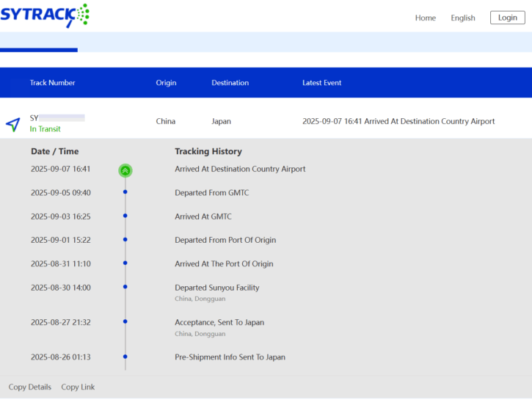
Task: Click the Departed From Port Of Origin dot
Action: pos(125,239)
